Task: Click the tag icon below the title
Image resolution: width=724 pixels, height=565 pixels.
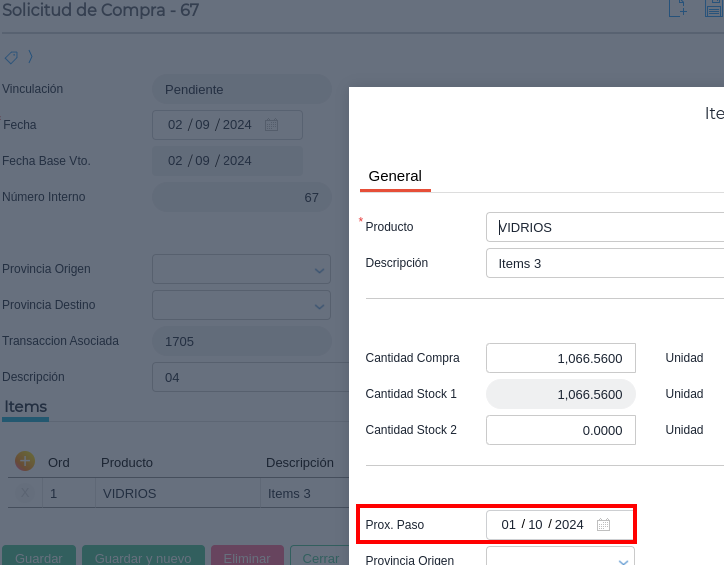Action: coord(11,57)
